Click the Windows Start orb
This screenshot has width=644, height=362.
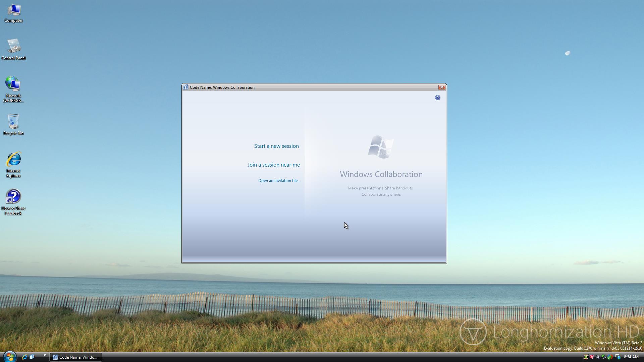10,356
